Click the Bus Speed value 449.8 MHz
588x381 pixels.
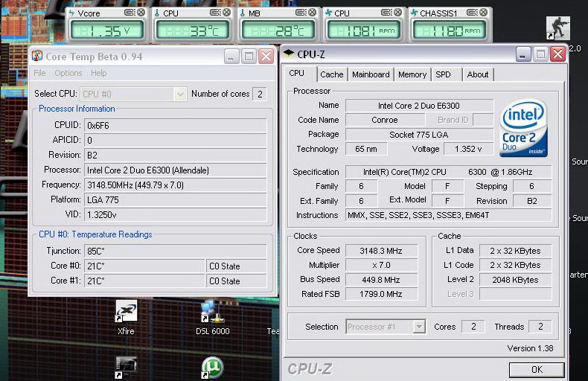(x=381, y=280)
